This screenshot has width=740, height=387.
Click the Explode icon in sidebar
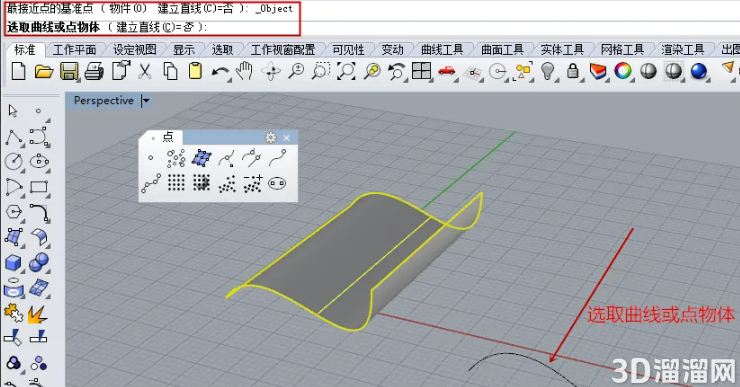(x=37, y=314)
